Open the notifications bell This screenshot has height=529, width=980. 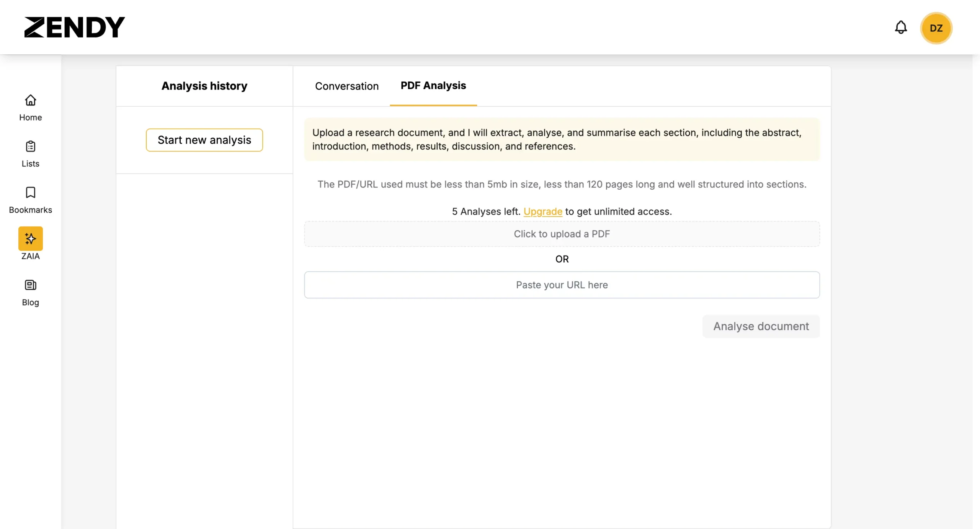pyautogui.click(x=901, y=28)
